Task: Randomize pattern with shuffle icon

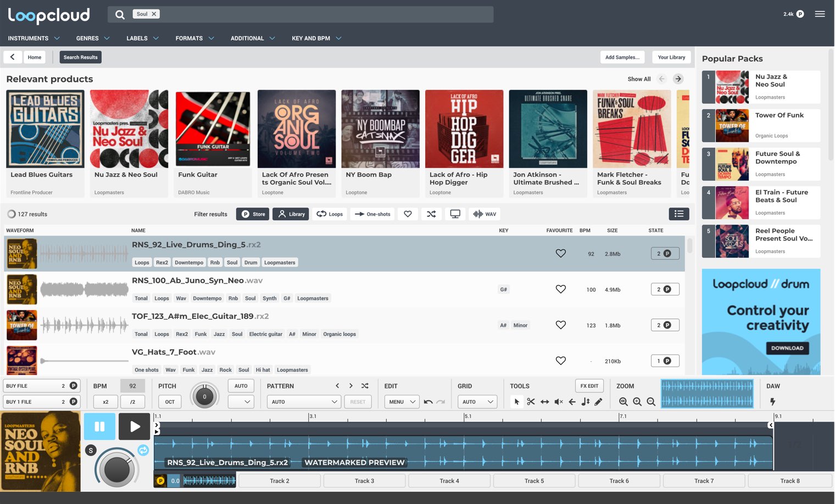Action: [365, 386]
